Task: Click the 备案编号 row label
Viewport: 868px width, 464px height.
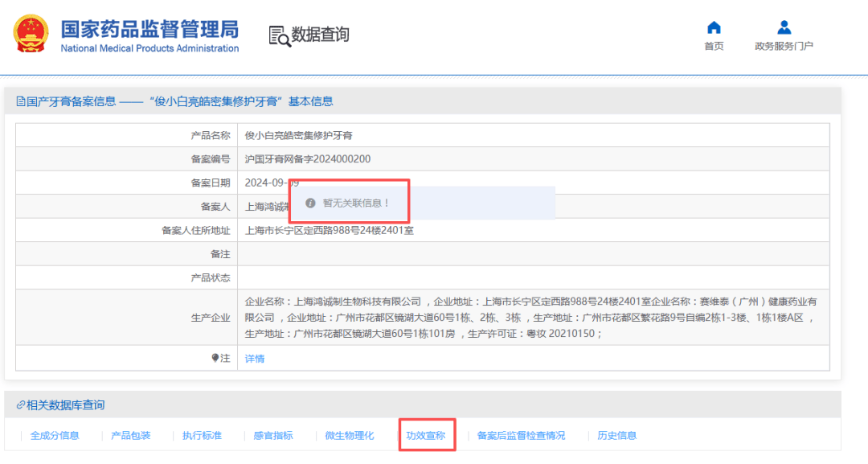Action: (x=211, y=159)
